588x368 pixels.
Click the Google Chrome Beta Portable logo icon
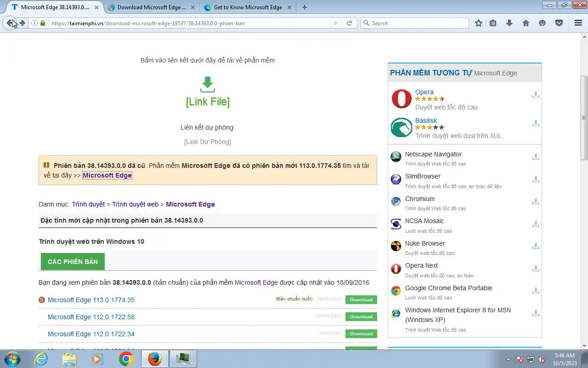pos(396,291)
